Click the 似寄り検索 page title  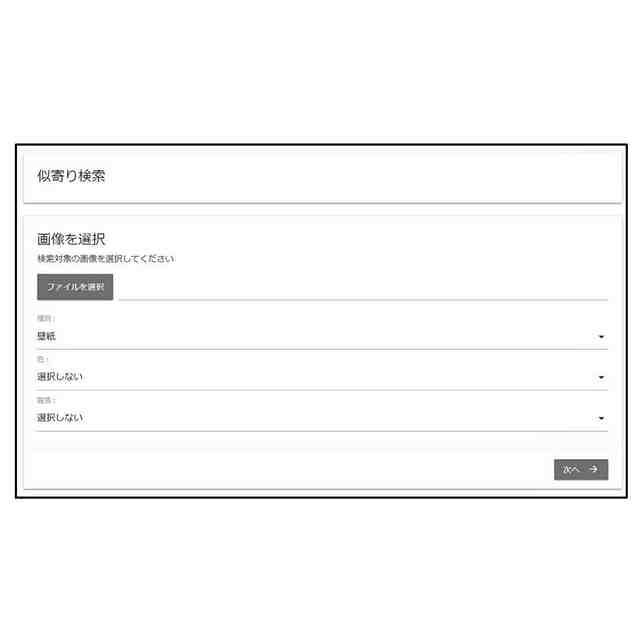tap(71, 176)
